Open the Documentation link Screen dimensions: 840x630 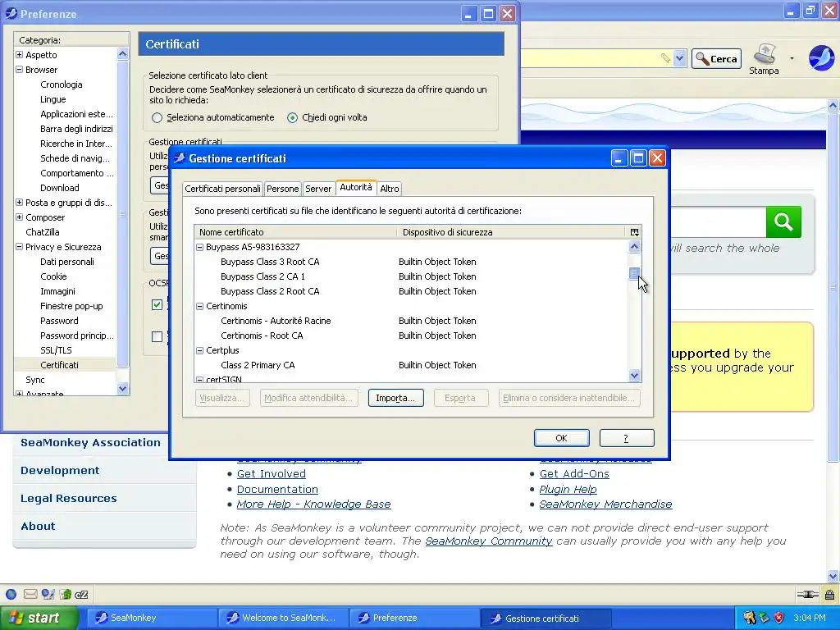pyautogui.click(x=277, y=489)
